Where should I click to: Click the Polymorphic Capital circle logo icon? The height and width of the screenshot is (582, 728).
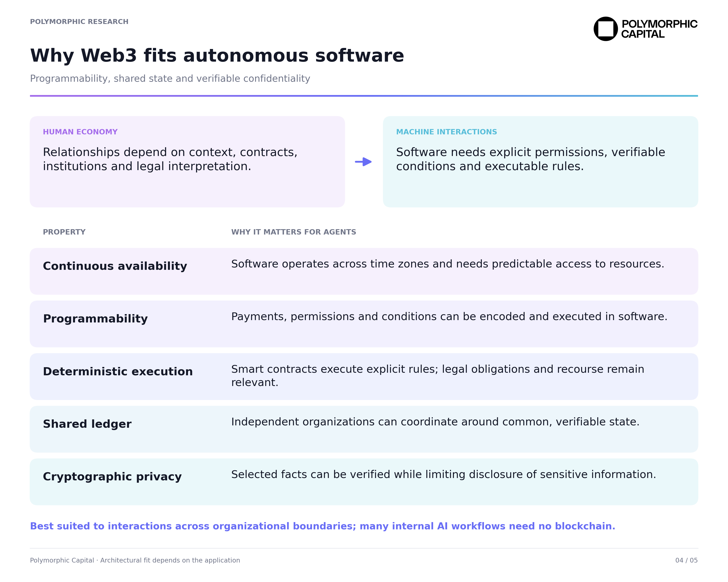point(606,29)
